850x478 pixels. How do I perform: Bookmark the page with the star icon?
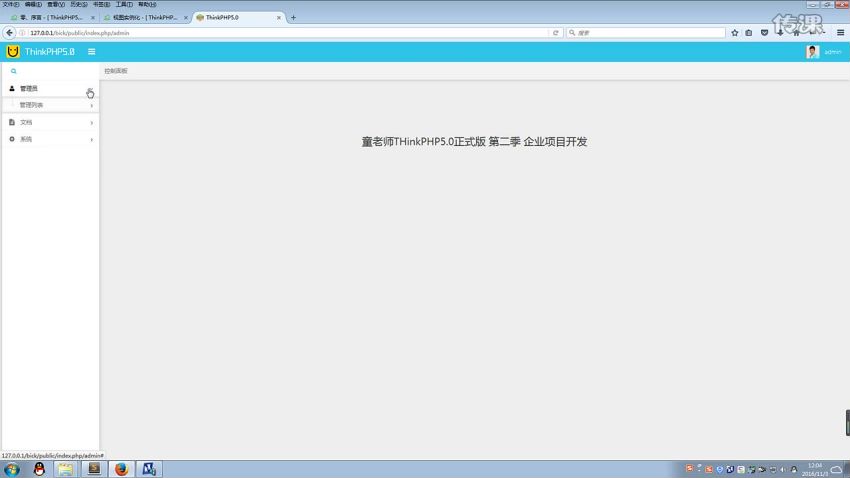pyautogui.click(x=735, y=33)
